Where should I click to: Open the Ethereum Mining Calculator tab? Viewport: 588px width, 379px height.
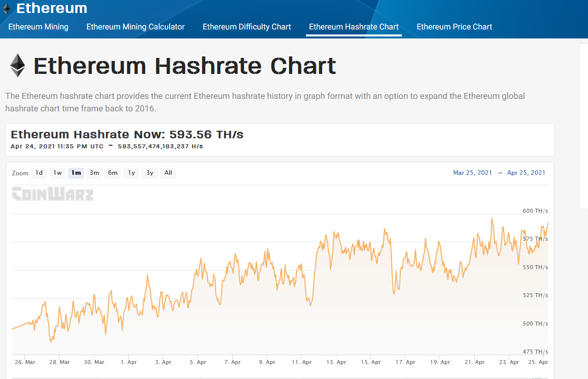coord(135,27)
